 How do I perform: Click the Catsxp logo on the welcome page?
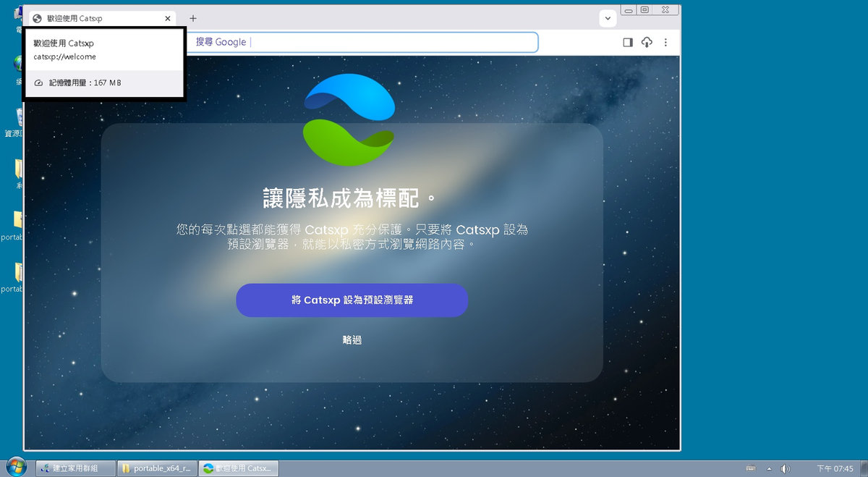coord(349,119)
